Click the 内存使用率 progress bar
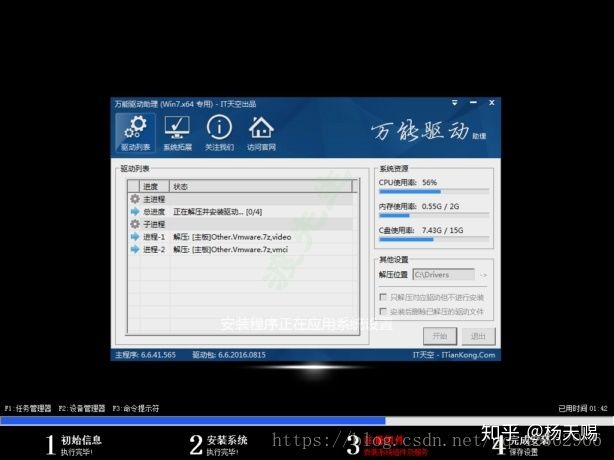614x460 pixels. [434, 216]
